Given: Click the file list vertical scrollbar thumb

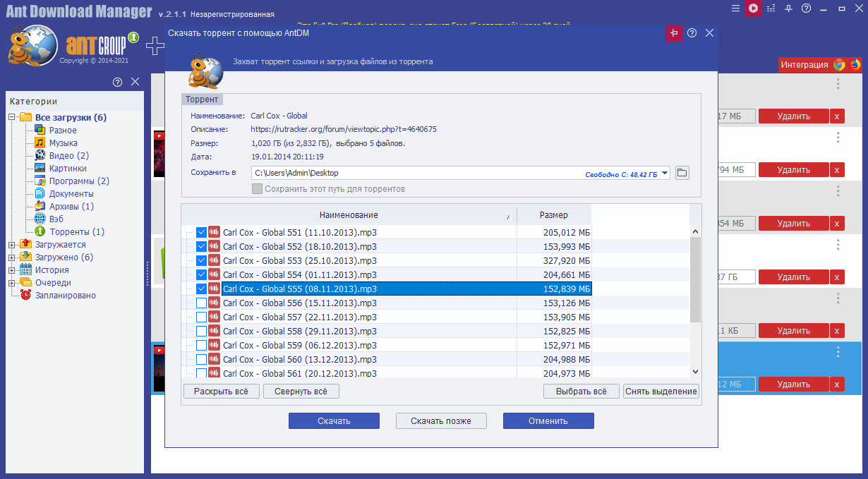Looking at the screenshot, I should click(695, 280).
